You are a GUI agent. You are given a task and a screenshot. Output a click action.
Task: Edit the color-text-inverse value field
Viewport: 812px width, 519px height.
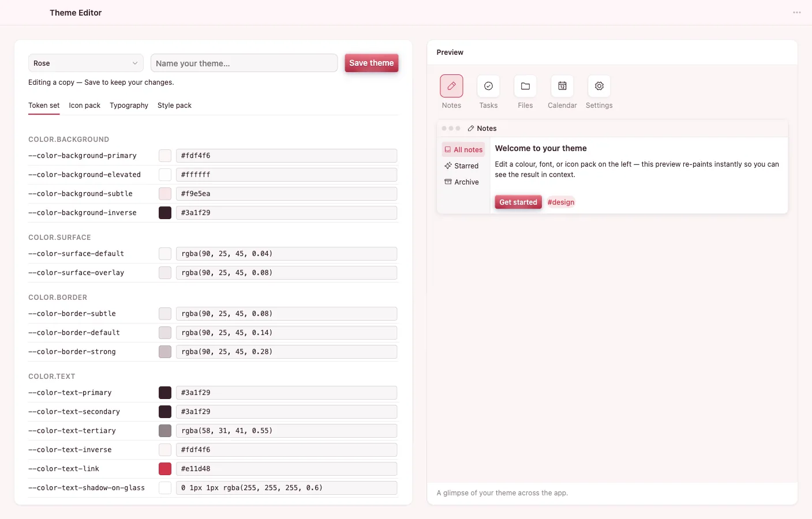(x=286, y=450)
